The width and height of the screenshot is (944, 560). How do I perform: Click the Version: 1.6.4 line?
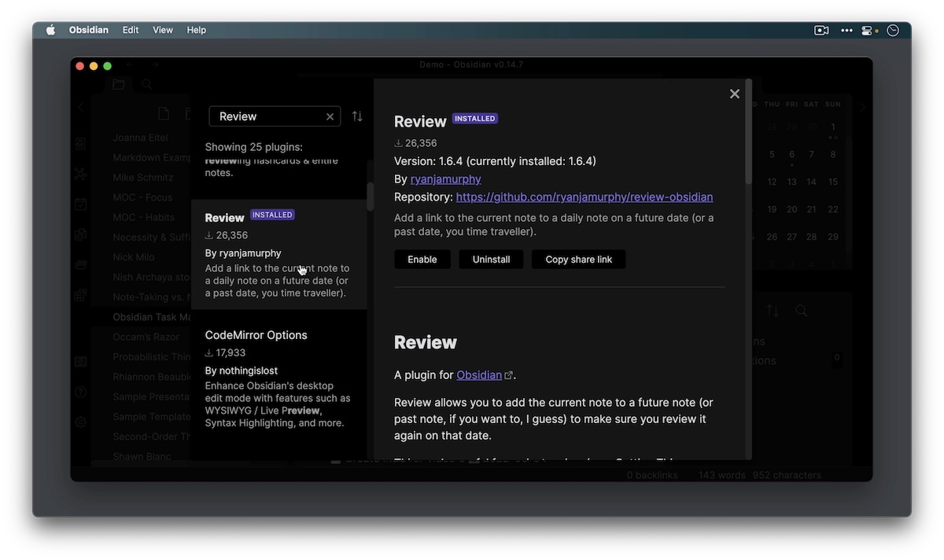(x=496, y=161)
